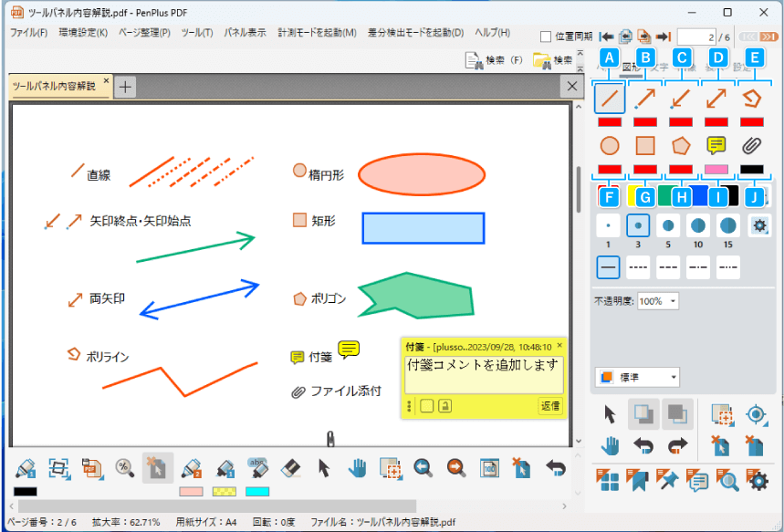Open the annotation settings gear icon
Image resolution: width=784 pixels, height=532 pixels.
759,225
